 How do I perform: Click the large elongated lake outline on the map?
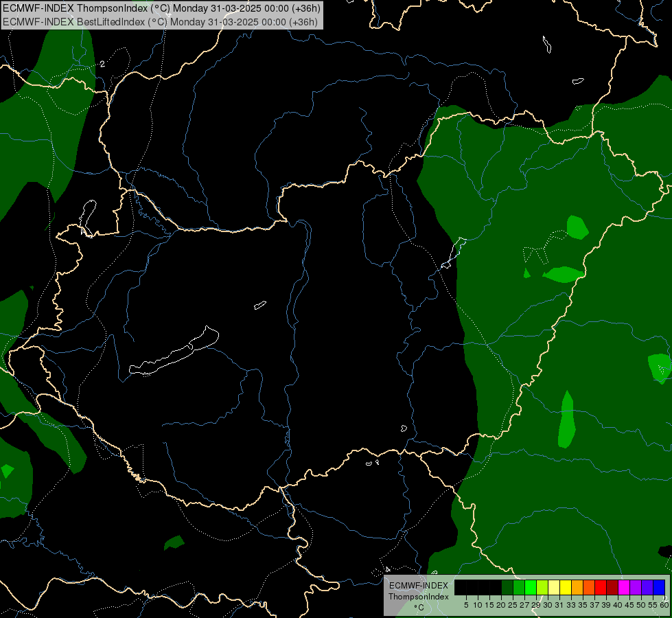pyautogui.click(x=174, y=352)
